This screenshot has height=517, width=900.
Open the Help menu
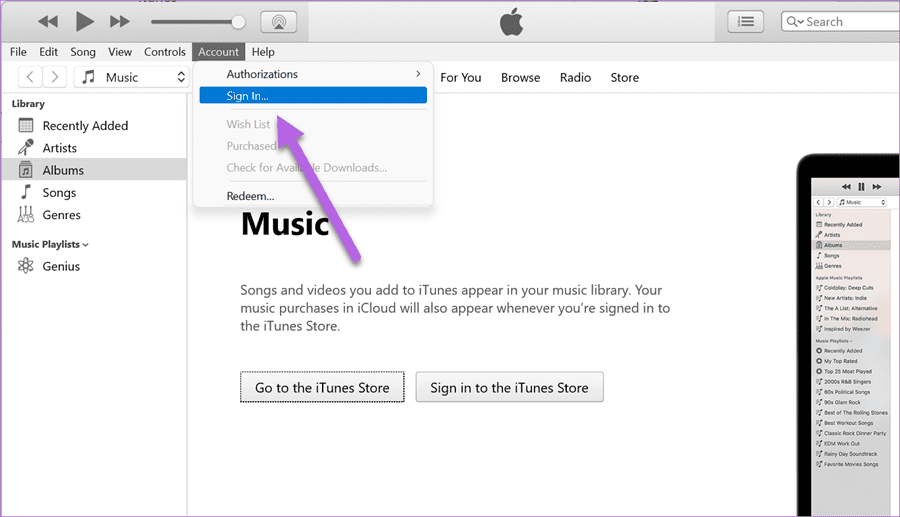[x=263, y=52]
